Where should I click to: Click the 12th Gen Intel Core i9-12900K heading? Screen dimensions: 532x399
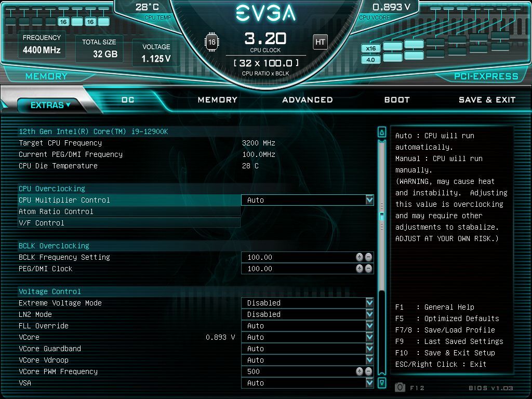(94, 131)
